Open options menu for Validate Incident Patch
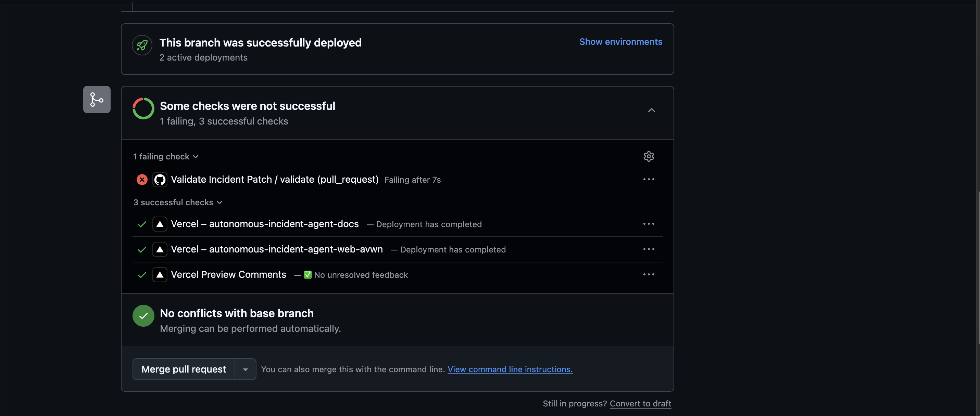Image resolution: width=980 pixels, height=416 pixels. tap(648, 180)
